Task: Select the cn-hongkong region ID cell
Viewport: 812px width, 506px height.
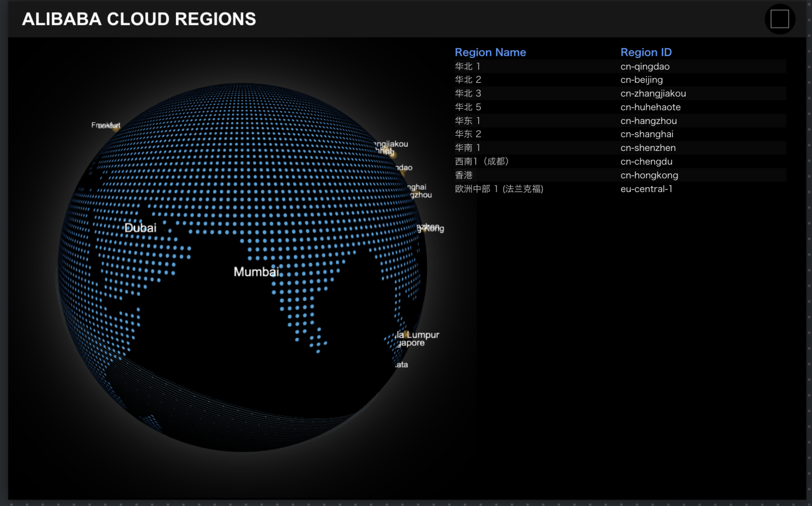Action: pos(649,175)
